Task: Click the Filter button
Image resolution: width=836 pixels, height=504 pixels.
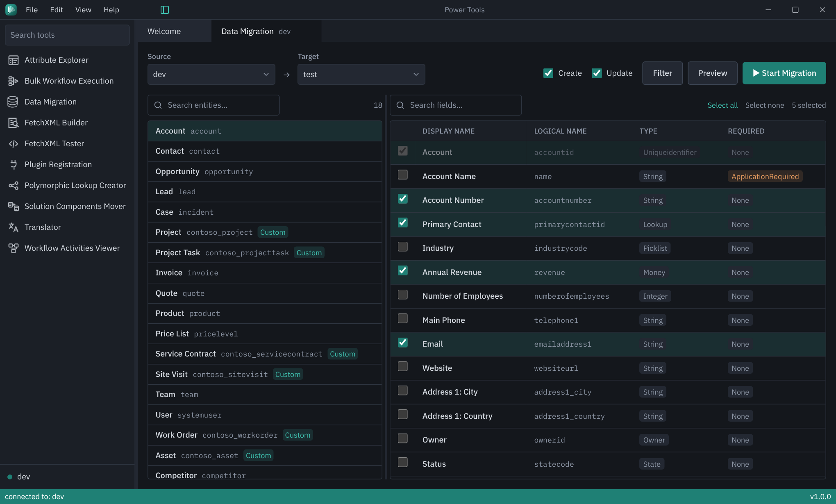Action: pos(662,73)
